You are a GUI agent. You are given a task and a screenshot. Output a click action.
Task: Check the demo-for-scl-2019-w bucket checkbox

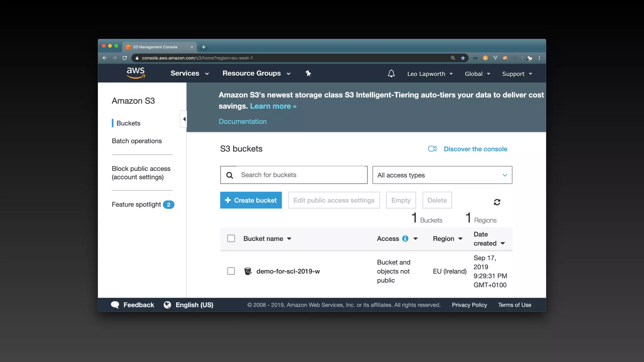231,271
